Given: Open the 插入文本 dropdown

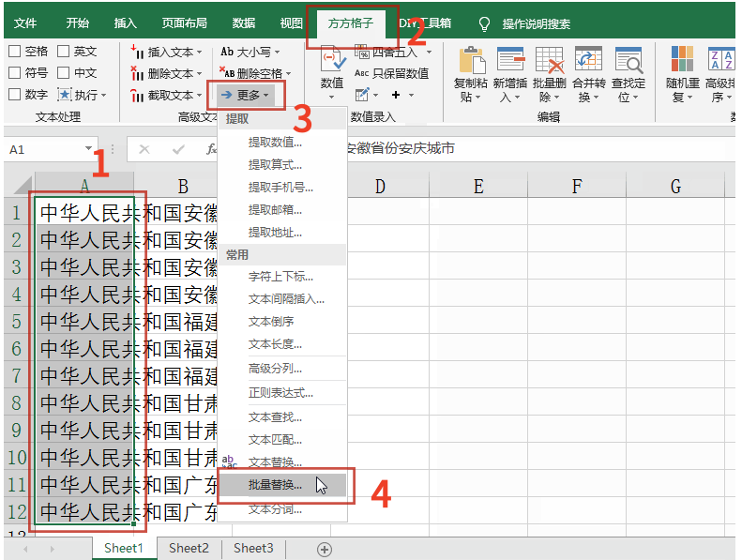Looking at the screenshot, I should click(169, 52).
